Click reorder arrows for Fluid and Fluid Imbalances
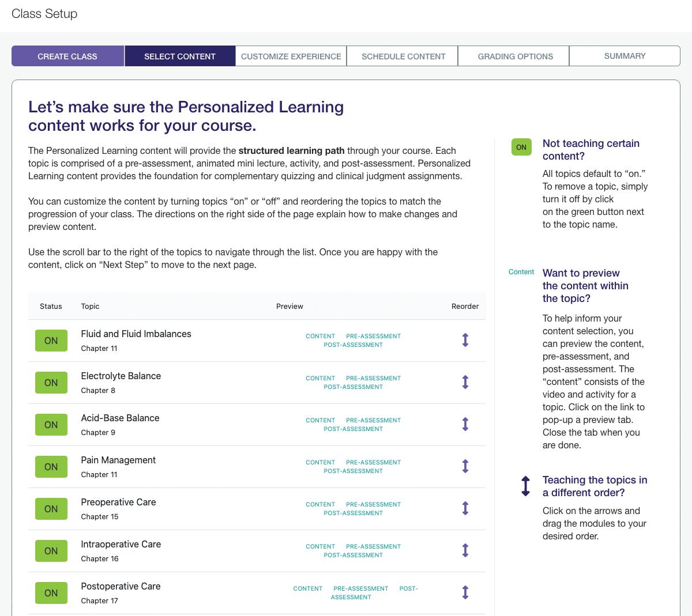 point(465,340)
